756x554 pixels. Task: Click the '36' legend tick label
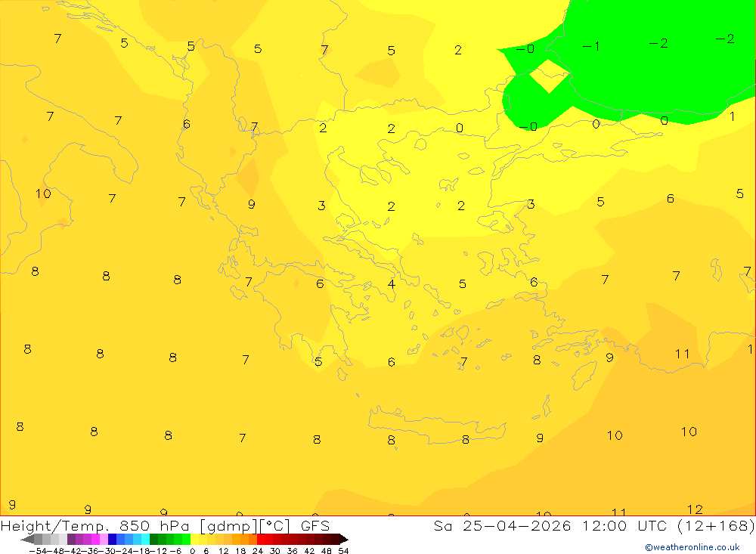[292, 551]
